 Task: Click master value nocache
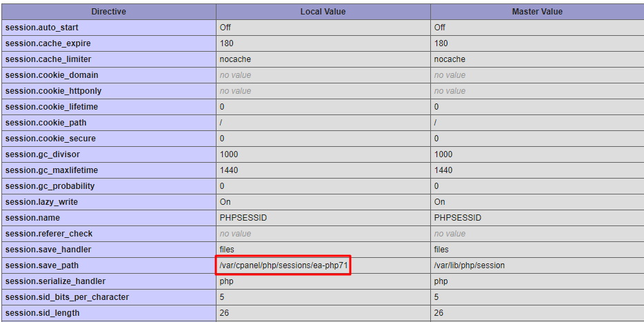(450, 59)
